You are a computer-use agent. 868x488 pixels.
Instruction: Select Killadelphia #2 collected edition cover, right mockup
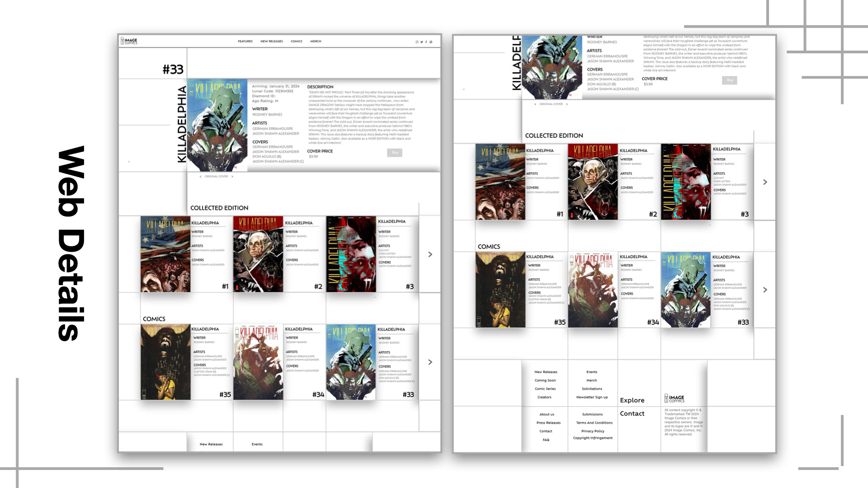pos(592,182)
